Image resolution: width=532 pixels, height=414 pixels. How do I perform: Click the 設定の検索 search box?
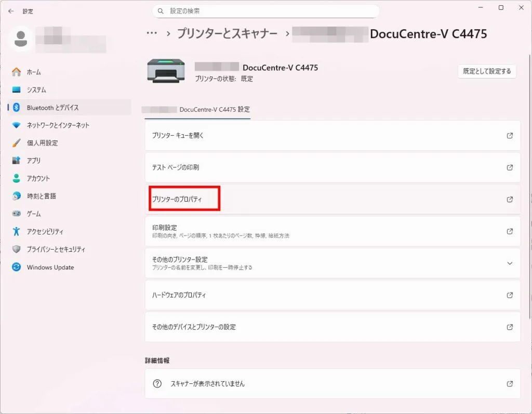pyautogui.click(x=265, y=11)
